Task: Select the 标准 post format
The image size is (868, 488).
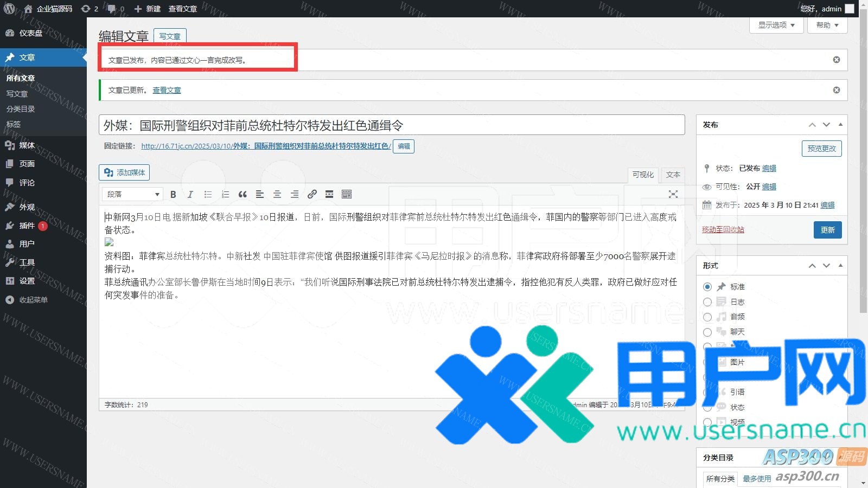Action: click(x=707, y=287)
